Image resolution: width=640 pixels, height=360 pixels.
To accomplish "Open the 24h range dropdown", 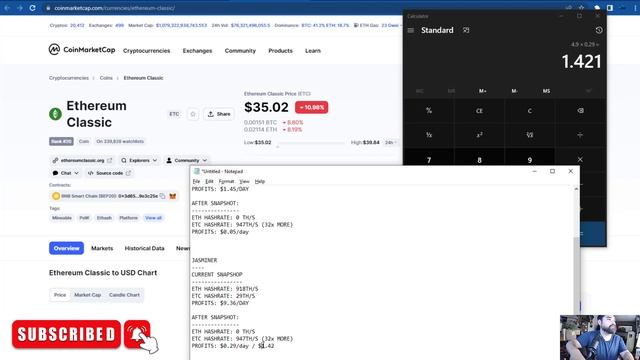I will 391,142.
